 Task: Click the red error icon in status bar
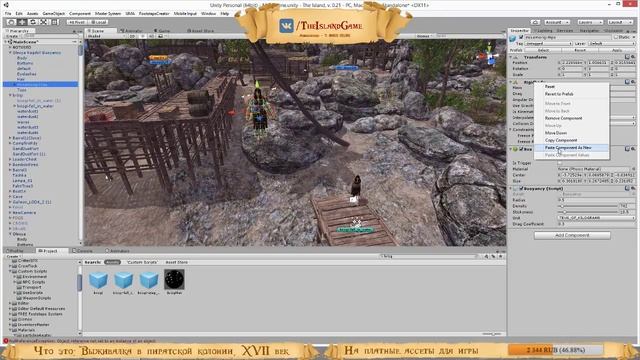(6, 341)
